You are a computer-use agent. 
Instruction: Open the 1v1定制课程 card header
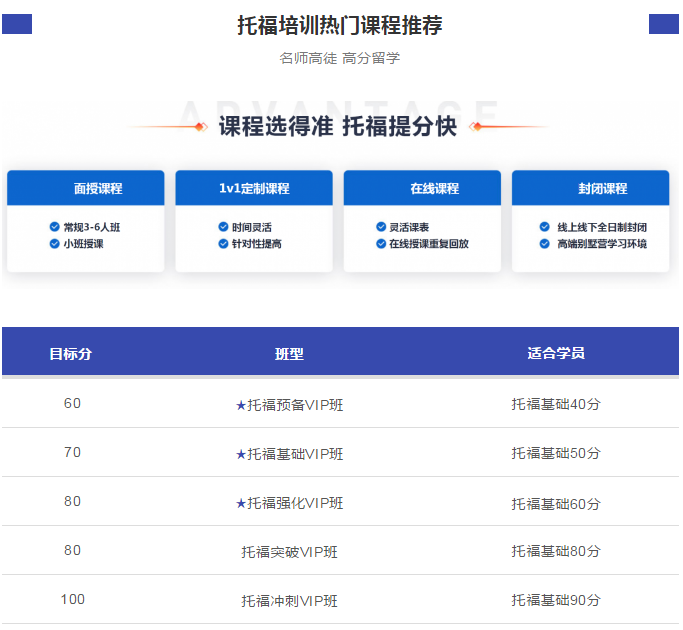[254, 188]
